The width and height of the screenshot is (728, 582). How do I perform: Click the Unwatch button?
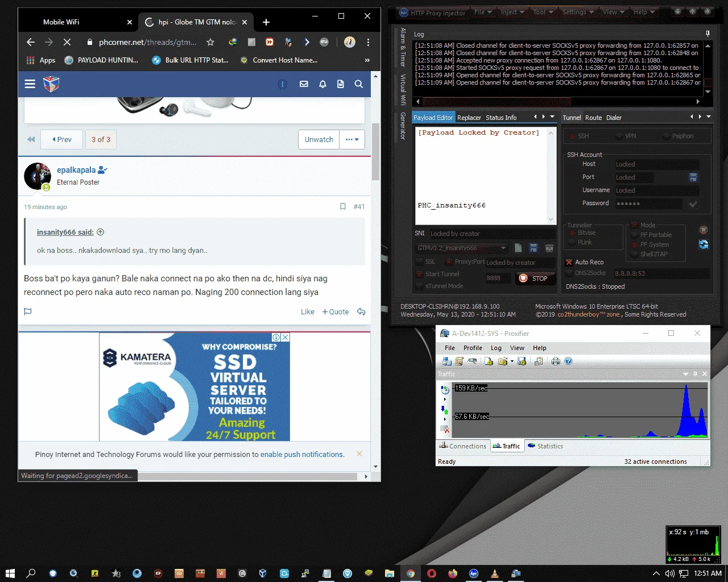click(318, 139)
